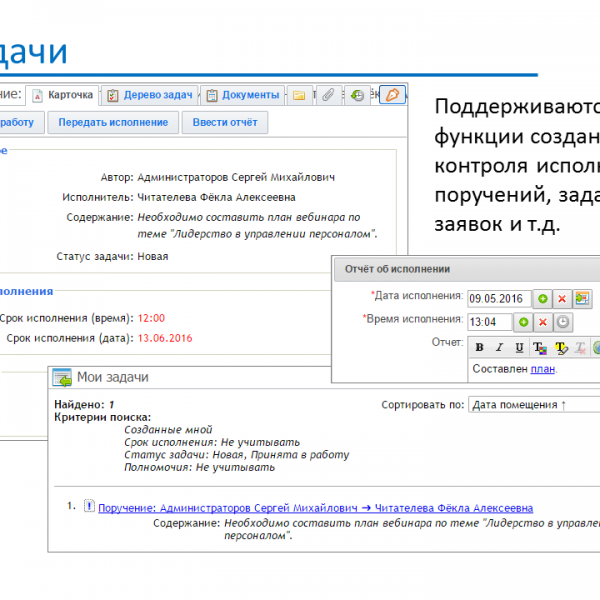Screen dimensions: 600x600
Task: Toggle bold formatting in report editor
Action: 480,348
